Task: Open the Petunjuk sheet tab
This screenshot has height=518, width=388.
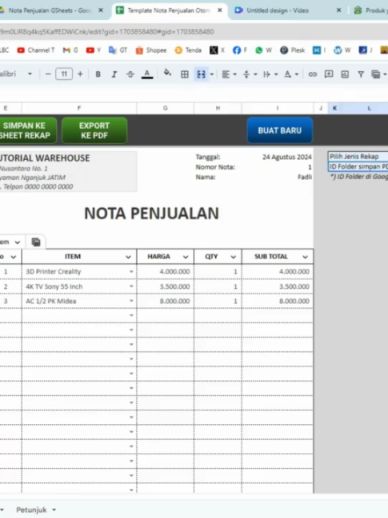Action: [31, 510]
